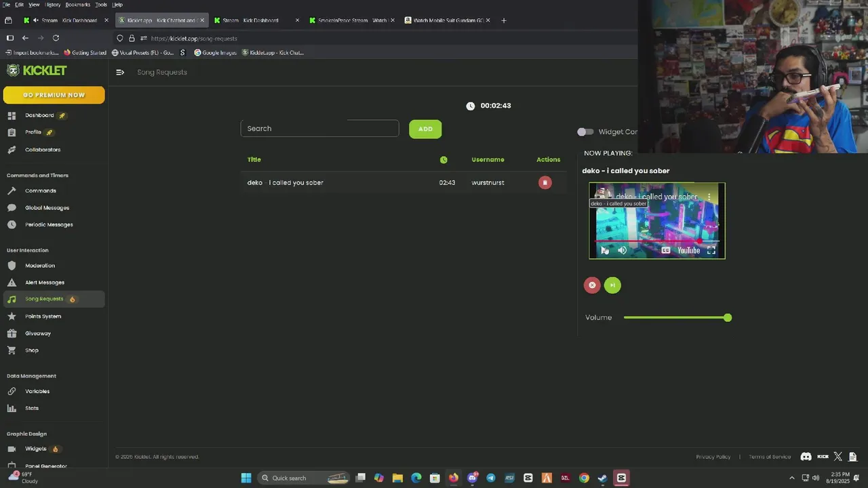This screenshot has width=868, height=488.
Task: Click the Kicklet logo
Action: pyautogui.click(x=37, y=70)
